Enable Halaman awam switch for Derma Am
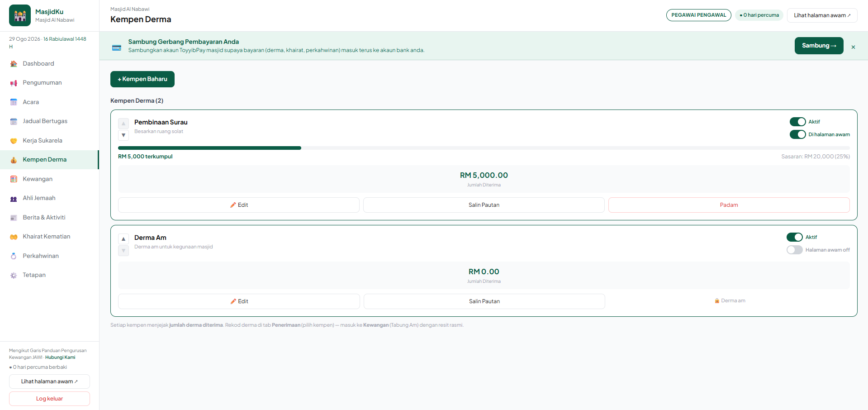 point(795,250)
